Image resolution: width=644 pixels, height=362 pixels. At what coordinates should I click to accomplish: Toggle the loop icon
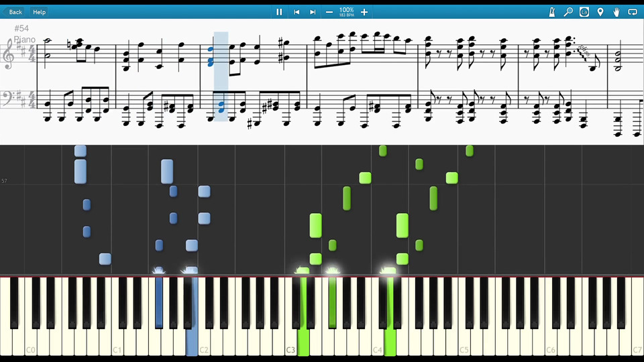[633, 12]
